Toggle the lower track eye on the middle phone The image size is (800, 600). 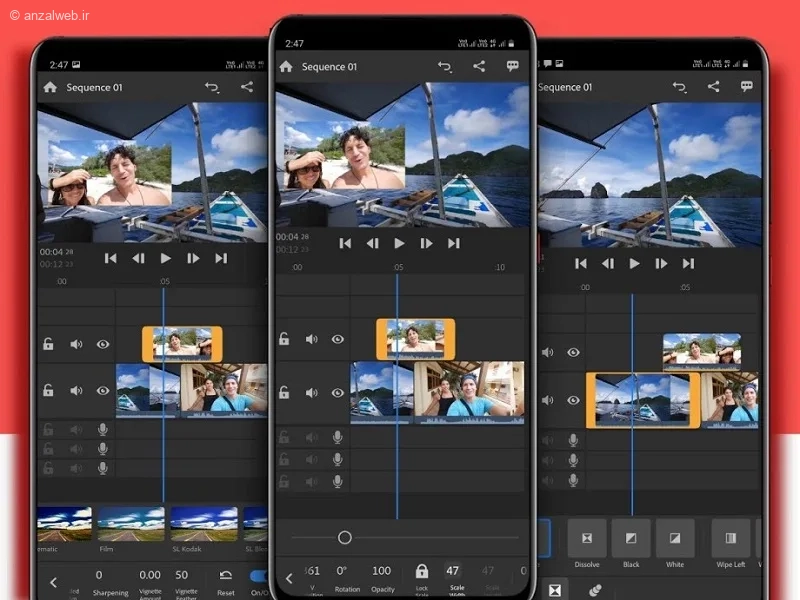338,393
